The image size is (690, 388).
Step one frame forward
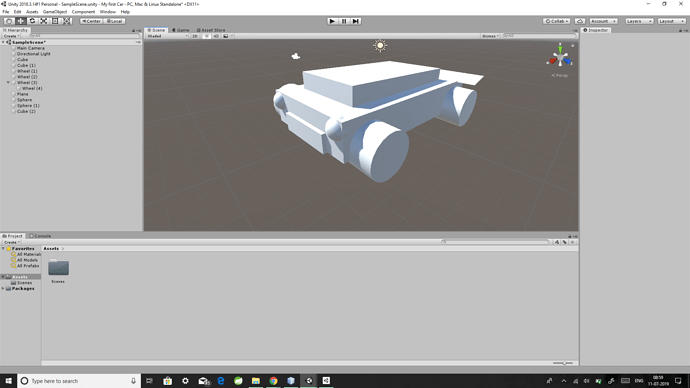pyautogui.click(x=356, y=21)
